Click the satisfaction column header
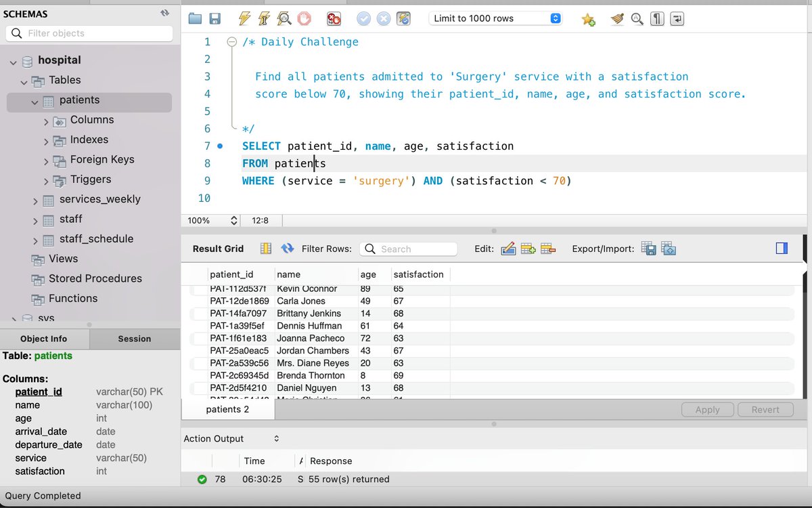The image size is (812, 508). [x=420, y=274]
